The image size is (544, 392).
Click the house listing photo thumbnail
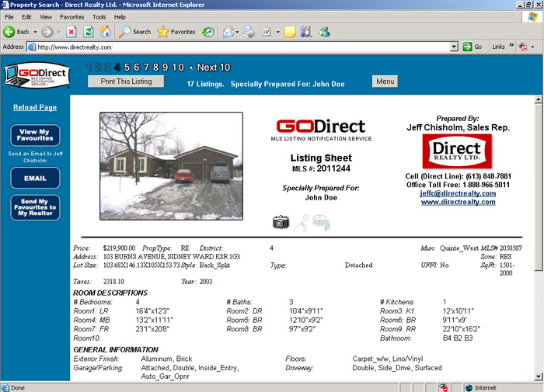click(x=171, y=166)
